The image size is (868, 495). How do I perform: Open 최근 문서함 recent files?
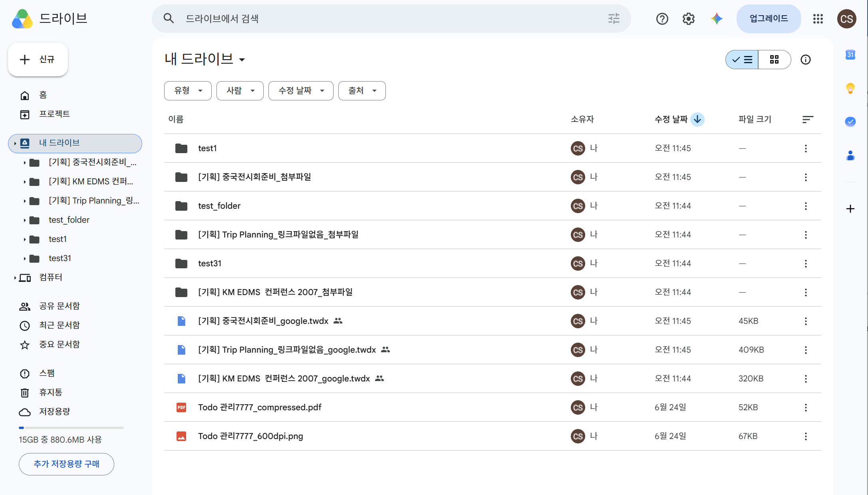click(75, 325)
